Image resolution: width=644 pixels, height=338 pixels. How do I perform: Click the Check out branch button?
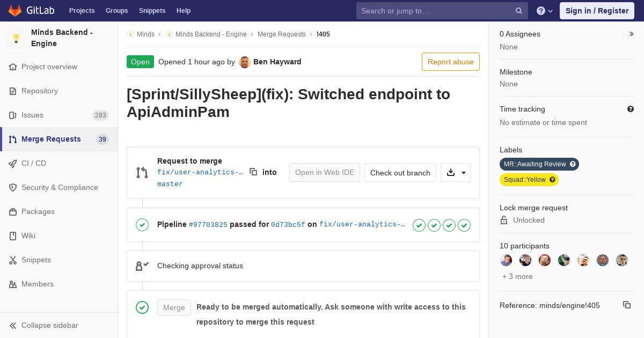[x=400, y=173]
